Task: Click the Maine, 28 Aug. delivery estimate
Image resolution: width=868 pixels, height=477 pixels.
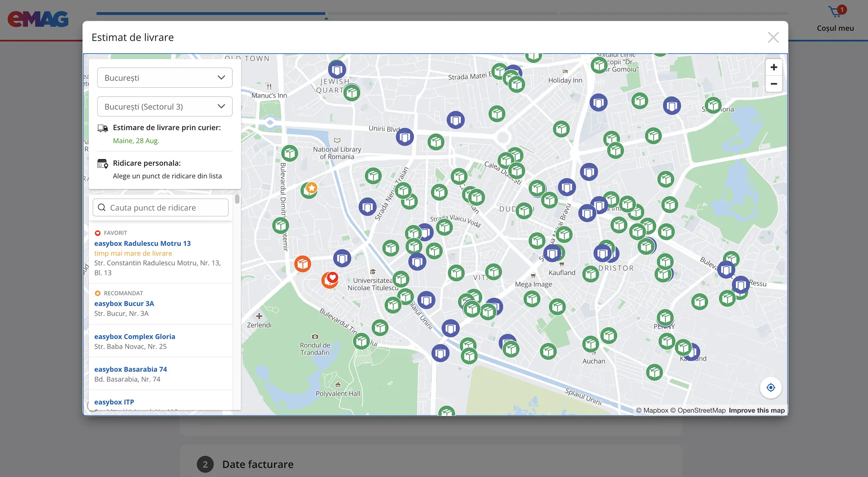Action: (136, 140)
